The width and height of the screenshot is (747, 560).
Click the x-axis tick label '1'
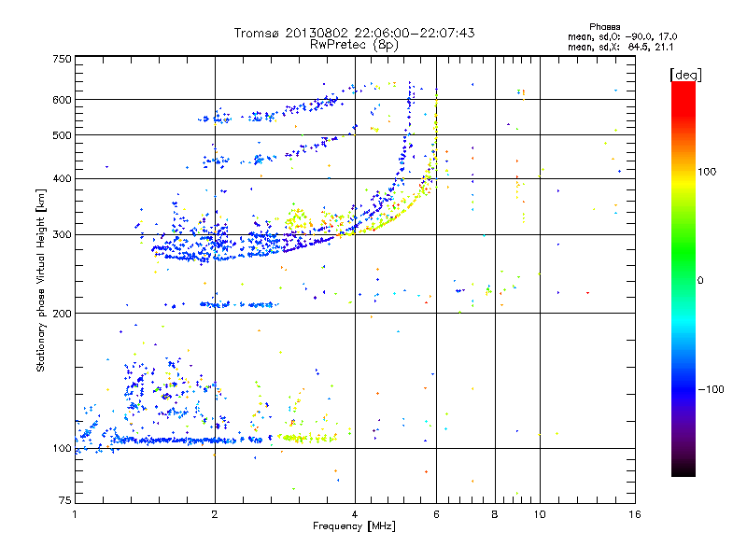click(x=75, y=514)
